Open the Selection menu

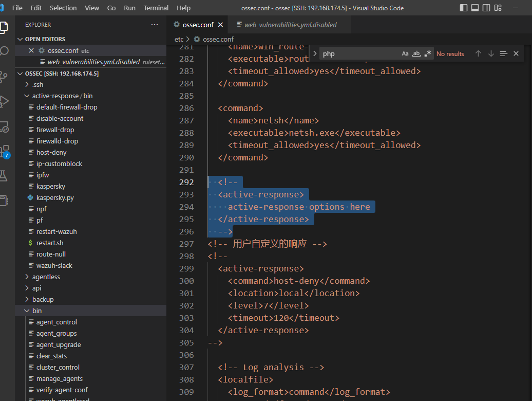63,8
